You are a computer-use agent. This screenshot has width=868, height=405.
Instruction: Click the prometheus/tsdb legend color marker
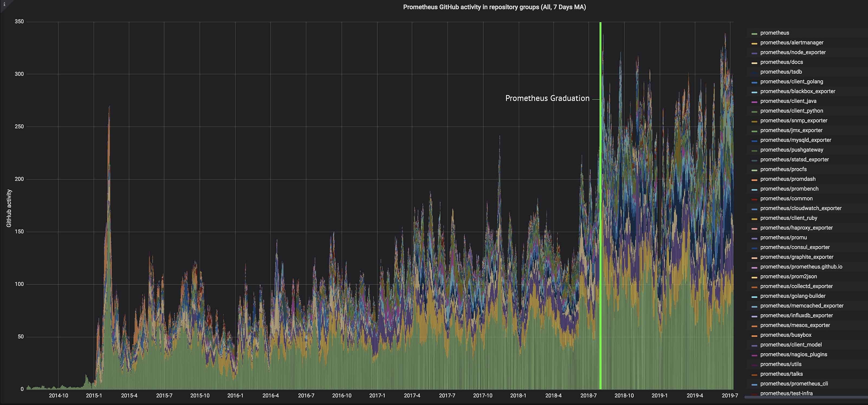754,73
